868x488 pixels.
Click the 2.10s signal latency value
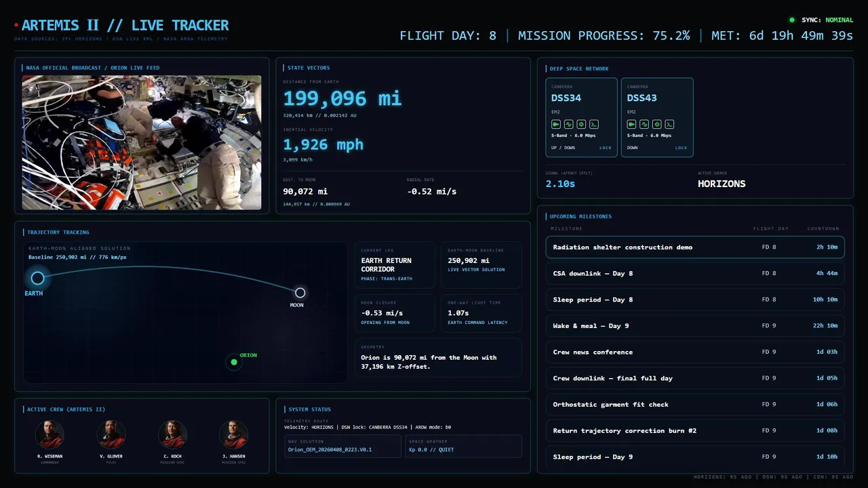[560, 184]
